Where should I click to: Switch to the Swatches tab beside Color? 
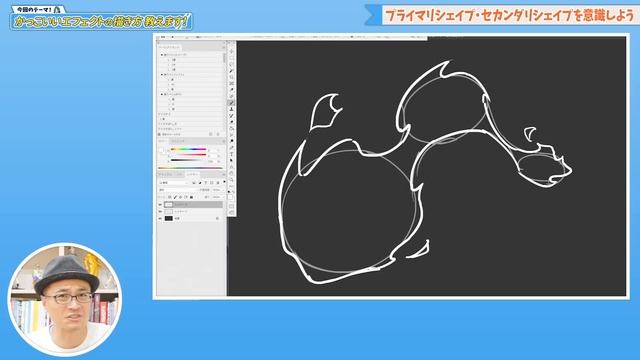pyautogui.click(x=178, y=141)
